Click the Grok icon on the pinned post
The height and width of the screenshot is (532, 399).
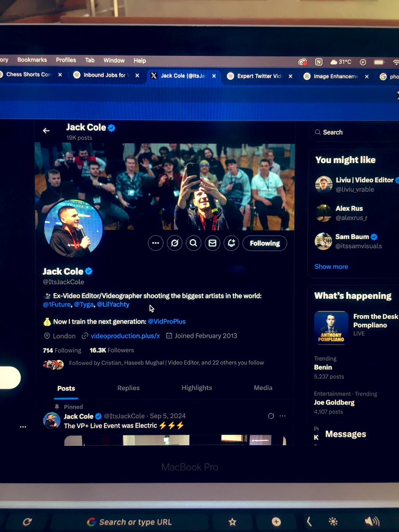click(x=271, y=416)
